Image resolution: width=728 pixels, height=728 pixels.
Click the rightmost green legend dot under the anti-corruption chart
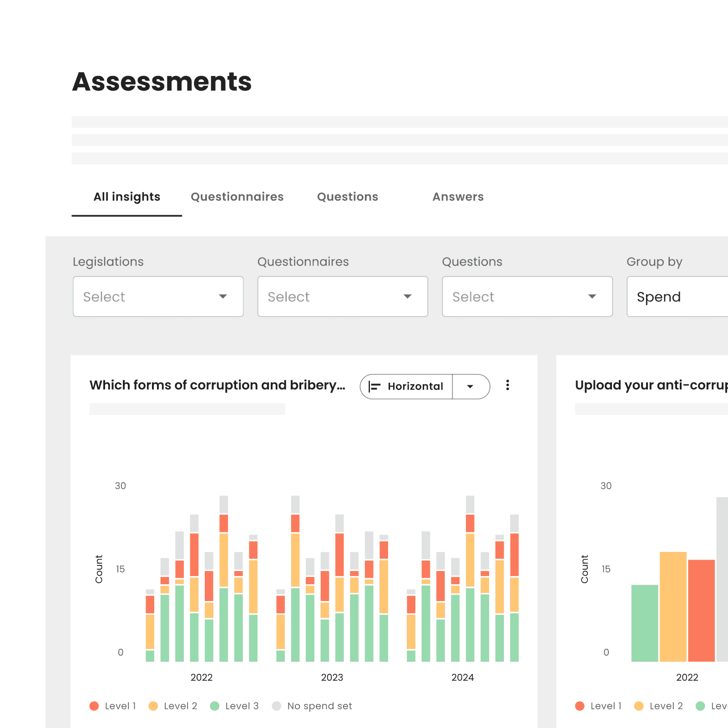700,706
